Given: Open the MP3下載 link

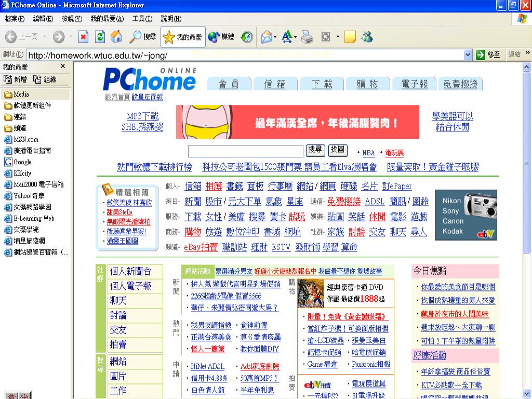Looking at the screenshot, I should 142,116.
